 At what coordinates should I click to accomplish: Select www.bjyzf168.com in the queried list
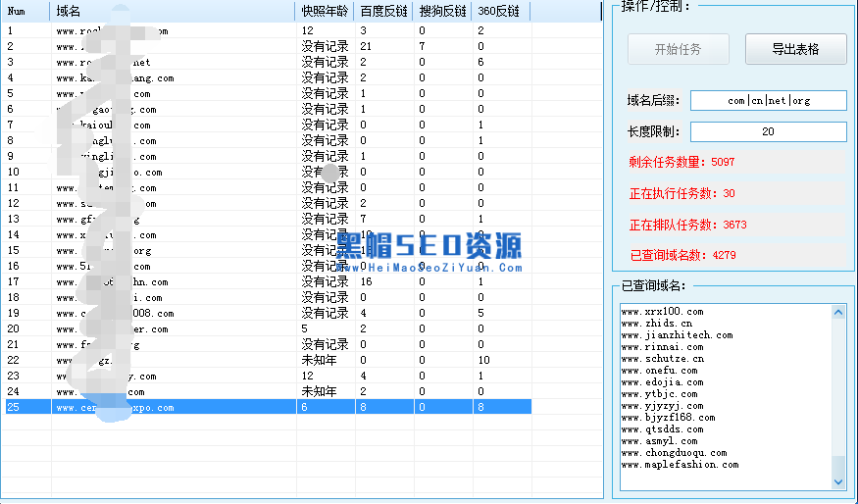[x=668, y=418]
